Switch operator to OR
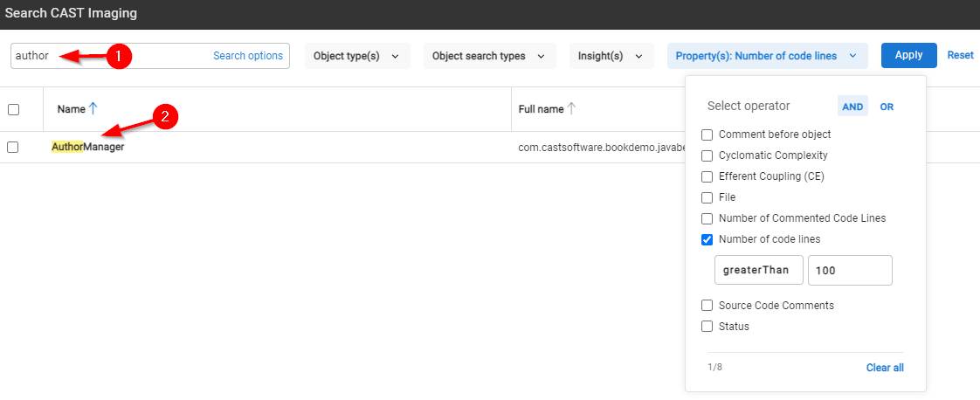The height and width of the screenshot is (400, 980). coord(887,107)
